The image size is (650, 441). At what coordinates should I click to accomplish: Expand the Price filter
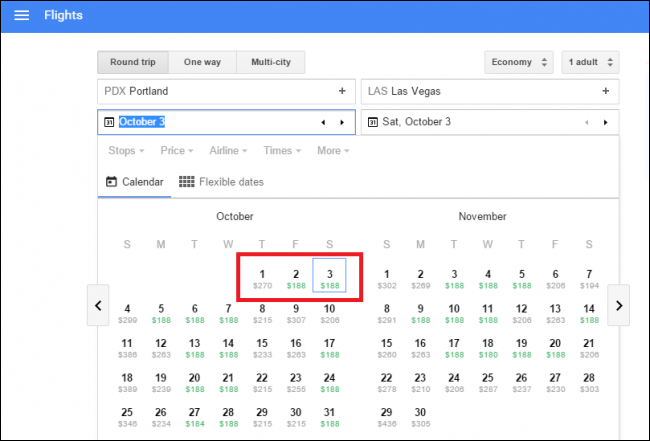(x=177, y=150)
